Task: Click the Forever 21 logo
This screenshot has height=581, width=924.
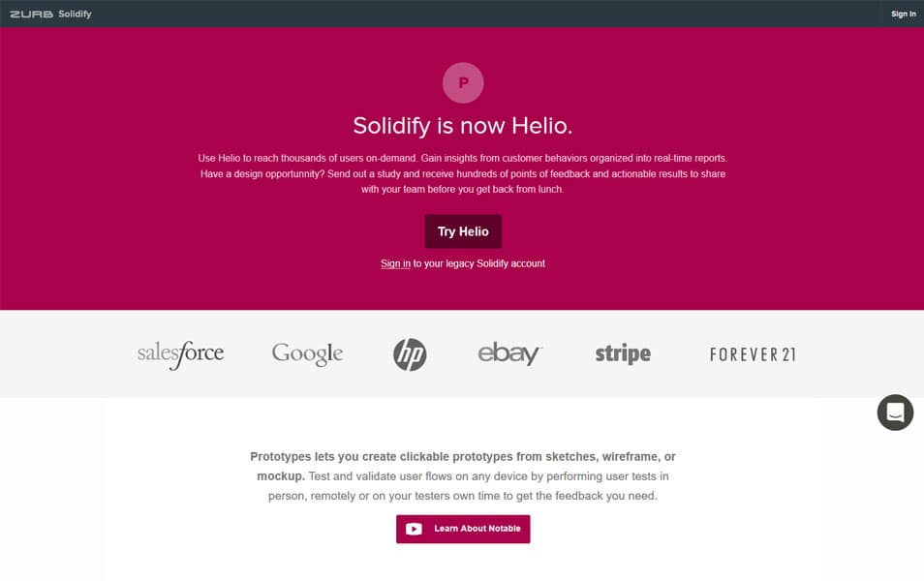Action: click(753, 354)
